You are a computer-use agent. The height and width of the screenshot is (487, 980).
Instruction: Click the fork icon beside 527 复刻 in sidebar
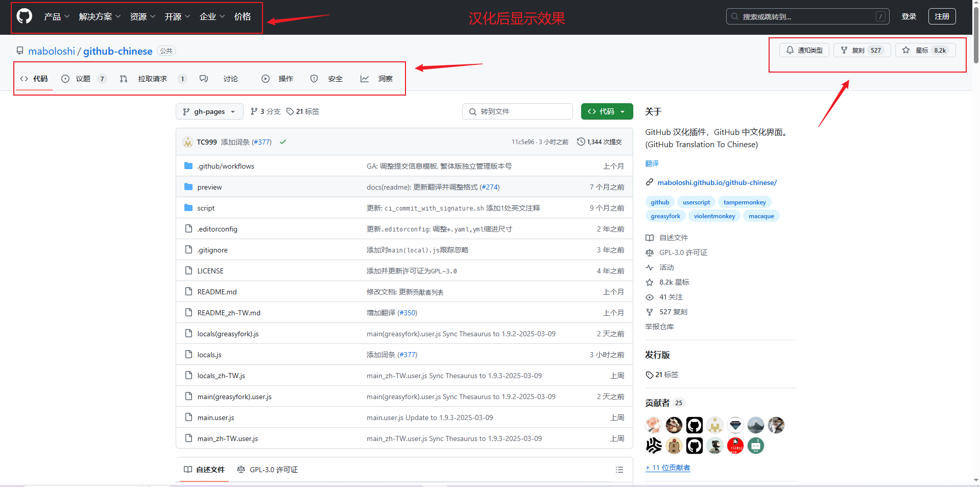click(650, 312)
